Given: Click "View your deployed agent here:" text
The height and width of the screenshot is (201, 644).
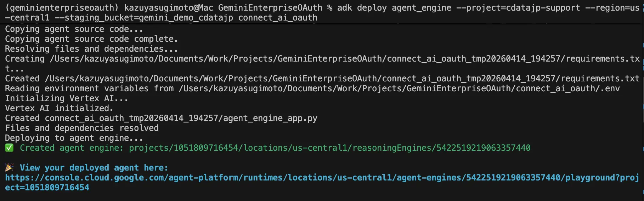Looking at the screenshot, I should (94, 168).
